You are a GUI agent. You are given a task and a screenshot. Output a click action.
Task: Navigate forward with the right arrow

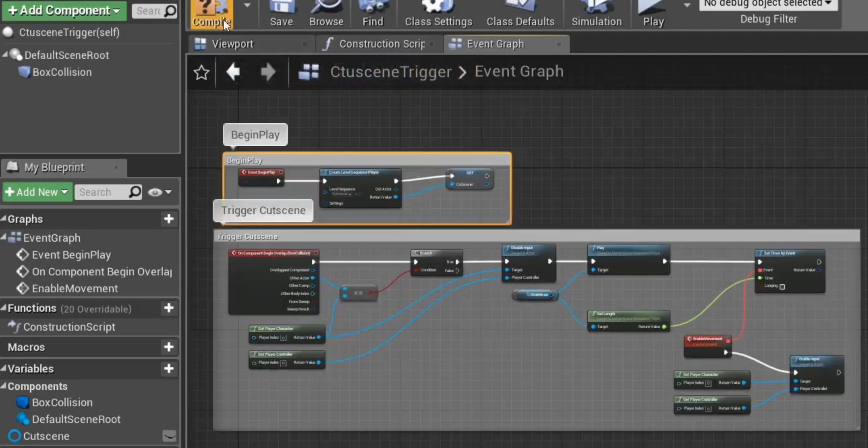pyautogui.click(x=268, y=72)
